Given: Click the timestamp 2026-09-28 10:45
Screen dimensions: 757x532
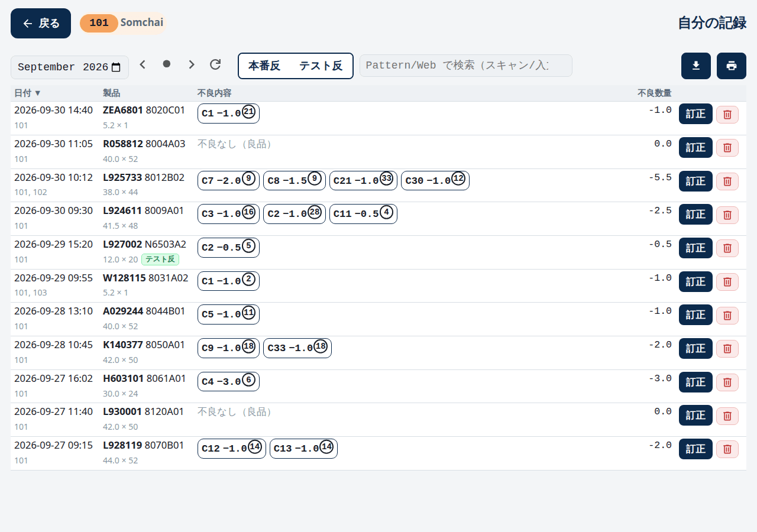Looking at the screenshot, I should tap(53, 345).
